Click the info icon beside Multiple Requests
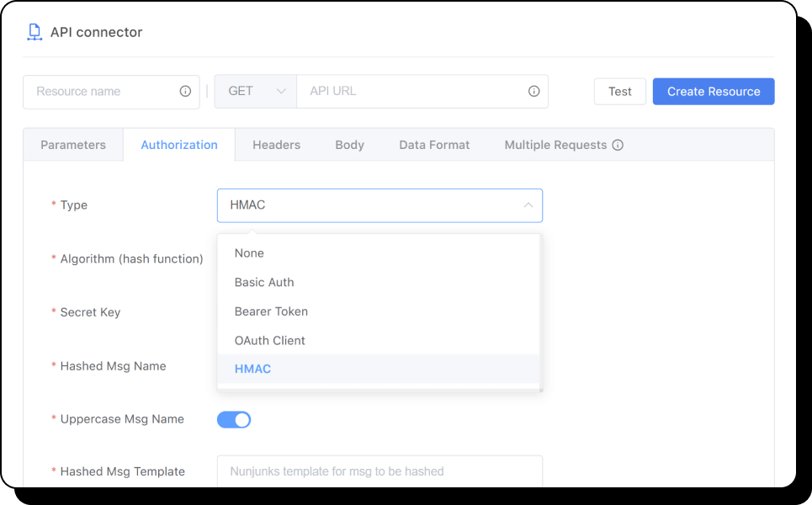Screen dimensions: 812x505 click(618, 145)
